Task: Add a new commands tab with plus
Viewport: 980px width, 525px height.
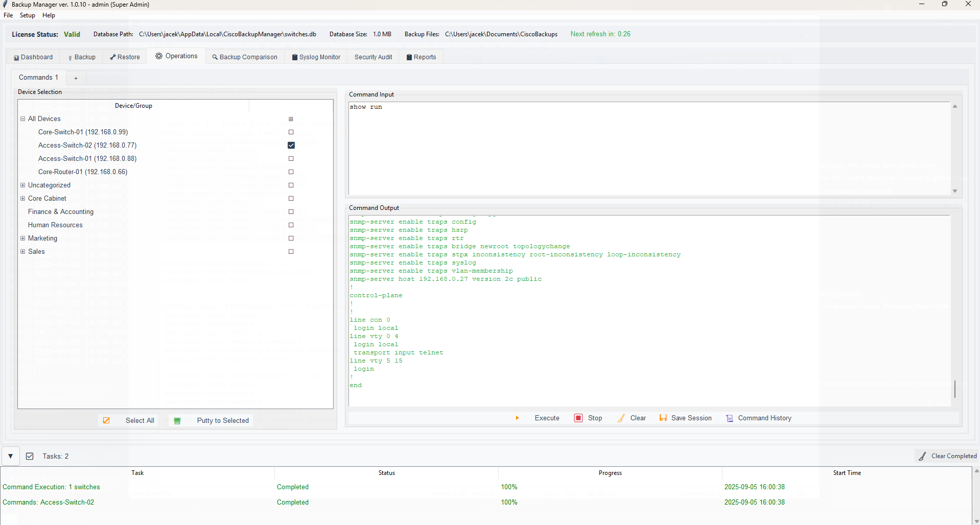Action: (76, 78)
